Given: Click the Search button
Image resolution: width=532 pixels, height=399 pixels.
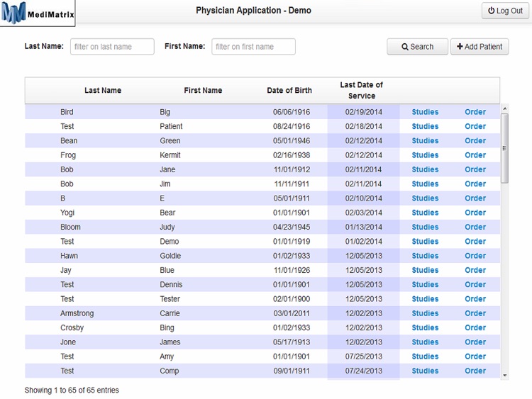Looking at the screenshot, I should pos(417,47).
